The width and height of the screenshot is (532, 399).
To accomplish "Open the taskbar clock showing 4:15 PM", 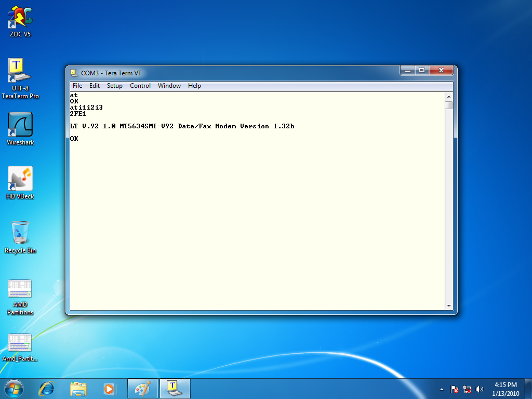I will coord(506,389).
